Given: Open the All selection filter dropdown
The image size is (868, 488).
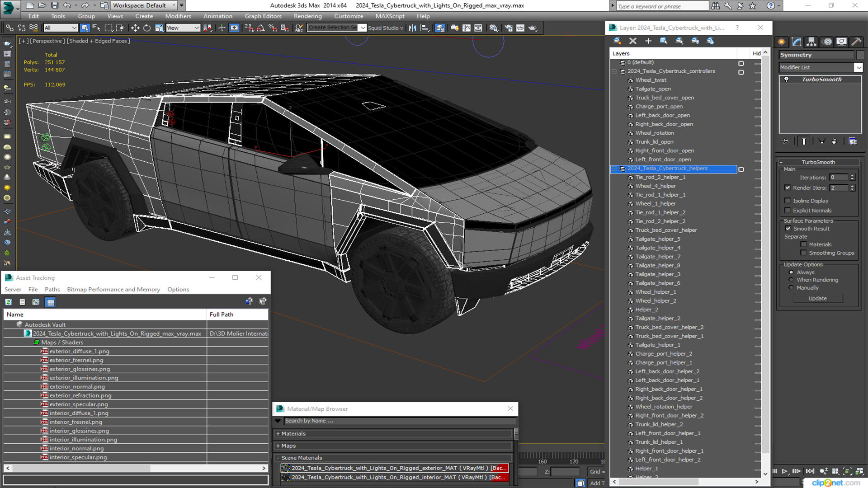Looking at the screenshot, I should coord(61,28).
